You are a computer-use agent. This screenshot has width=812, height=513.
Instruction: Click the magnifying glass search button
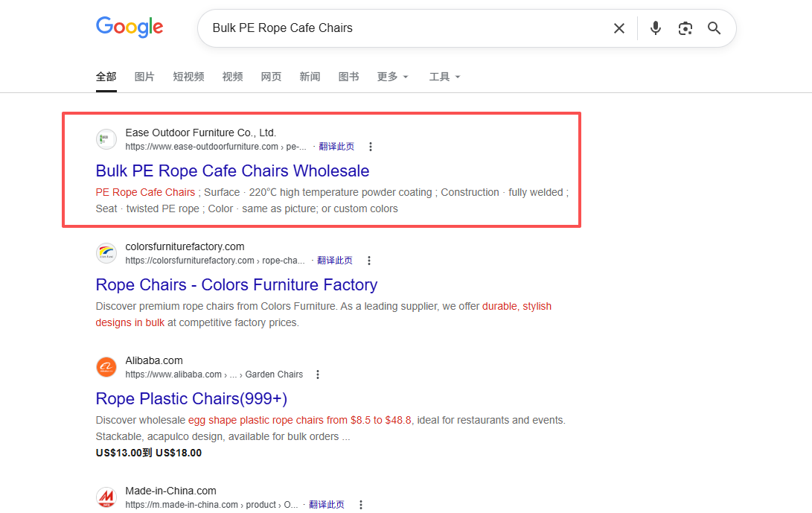point(714,28)
